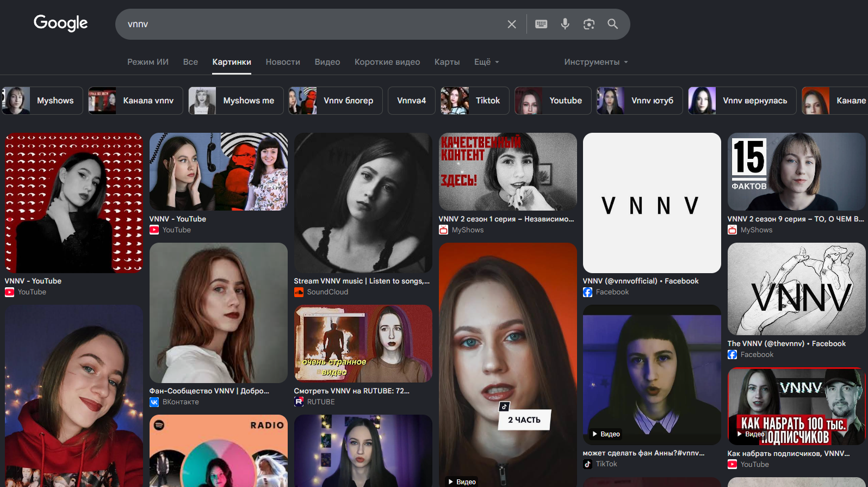Open 'может сделать фан Анны?#vnnv...' link

643,453
